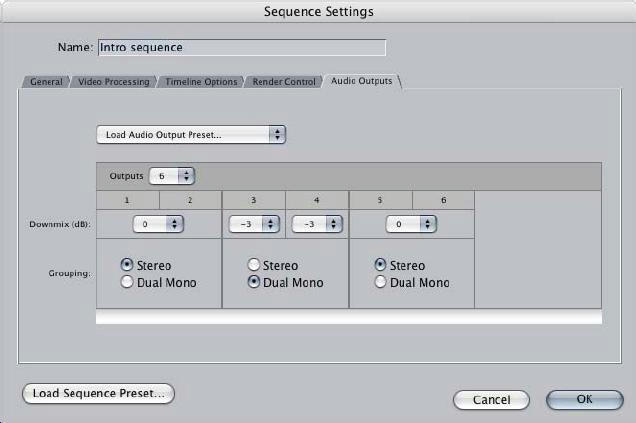This screenshot has width=636, height=423.
Task: Select Stereo grouping for outputs 3 and 4
Action: point(254,265)
